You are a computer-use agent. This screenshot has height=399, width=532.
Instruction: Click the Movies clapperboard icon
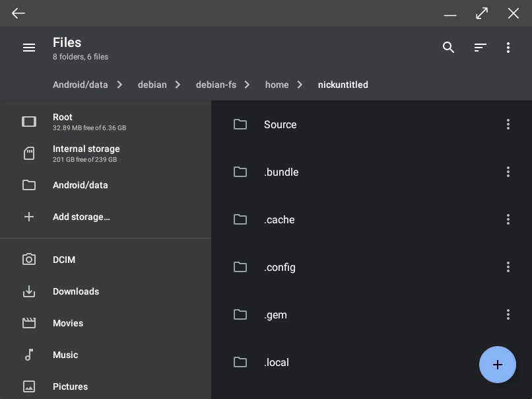(x=29, y=323)
